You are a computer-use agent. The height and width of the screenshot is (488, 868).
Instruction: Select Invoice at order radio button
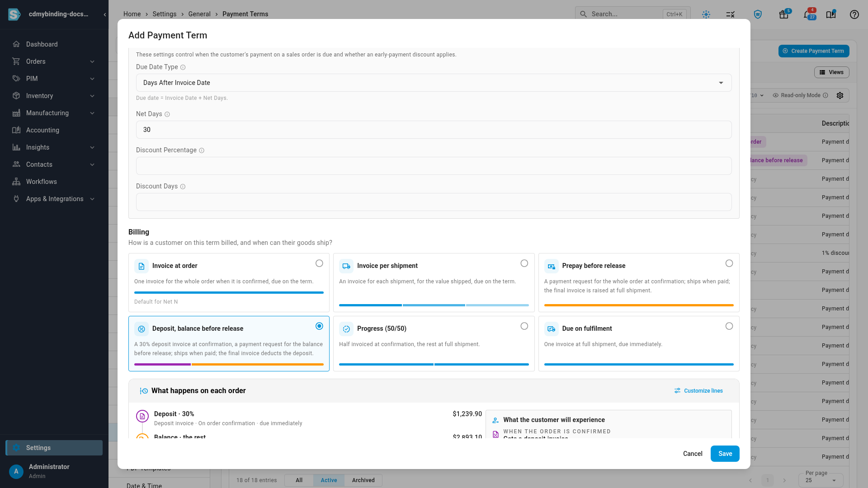319,263
